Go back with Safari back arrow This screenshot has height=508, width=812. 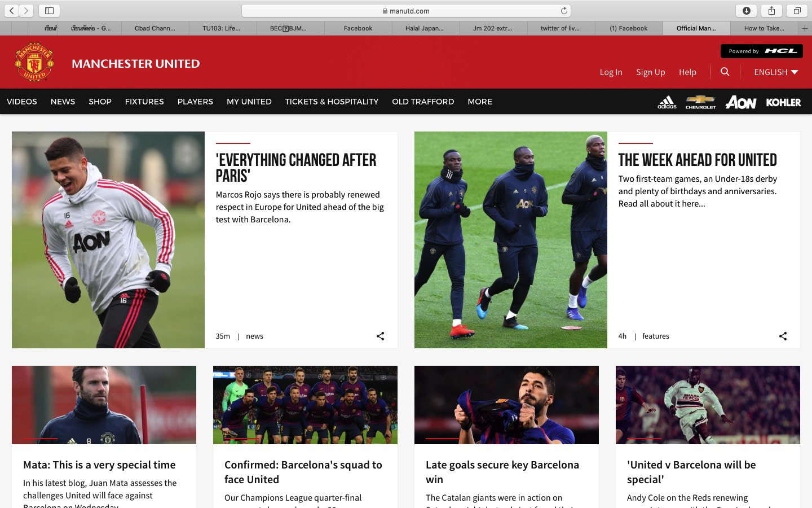point(11,10)
